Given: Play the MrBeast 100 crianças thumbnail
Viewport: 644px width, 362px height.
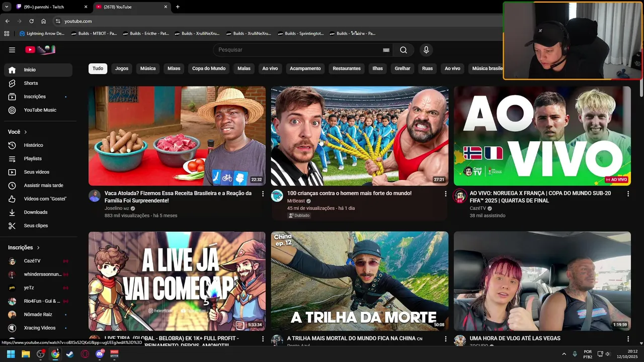Looking at the screenshot, I should (360, 136).
